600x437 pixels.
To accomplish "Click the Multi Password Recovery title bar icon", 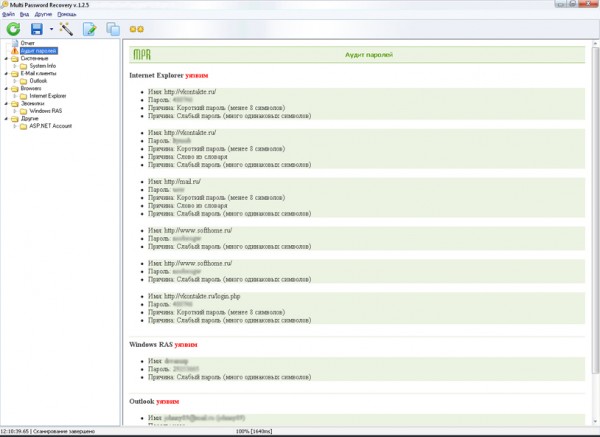I will pyautogui.click(x=5, y=5).
